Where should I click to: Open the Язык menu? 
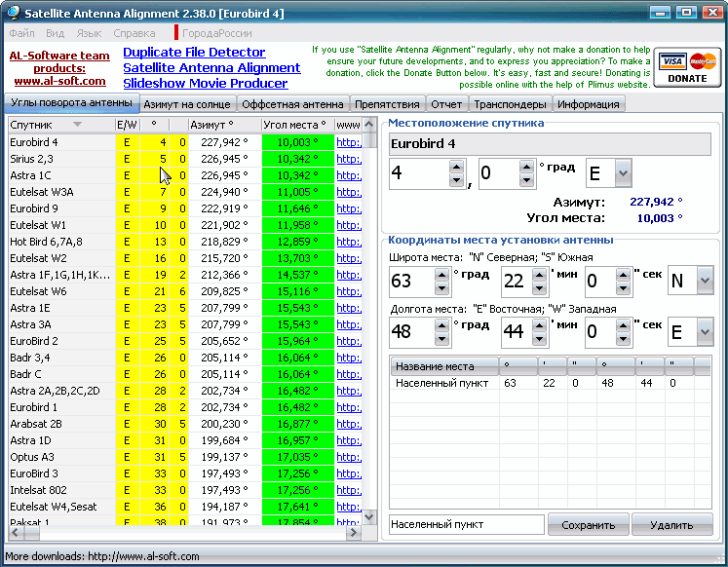coord(89,33)
